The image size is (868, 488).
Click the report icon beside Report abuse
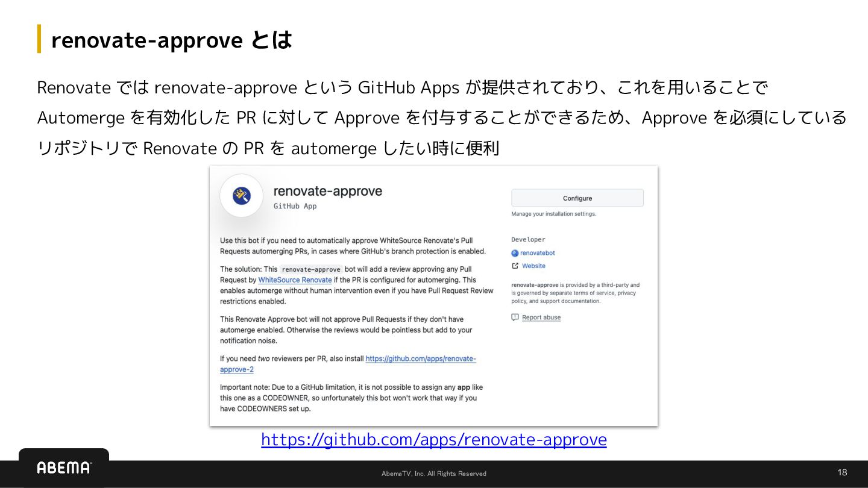point(515,318)
